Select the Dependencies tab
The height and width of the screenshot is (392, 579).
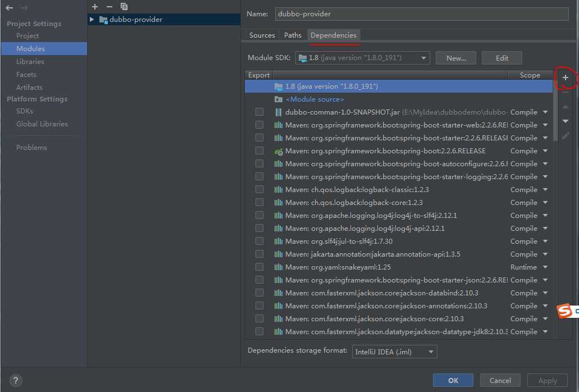[x=334, y=35]
